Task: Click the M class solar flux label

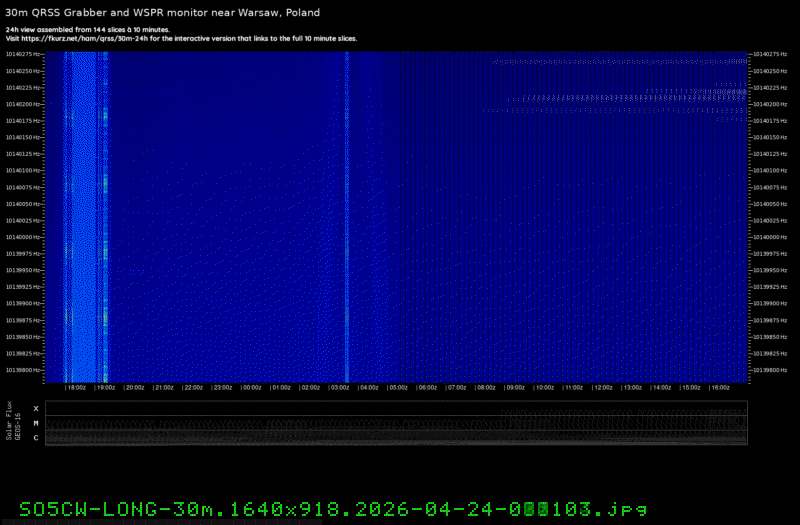Action: (36, 423)
